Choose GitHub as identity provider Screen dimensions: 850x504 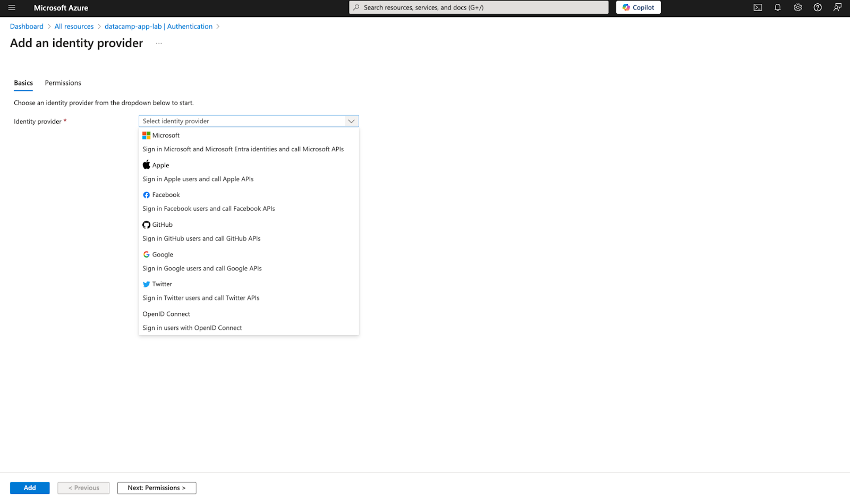(x=249, y=232)
